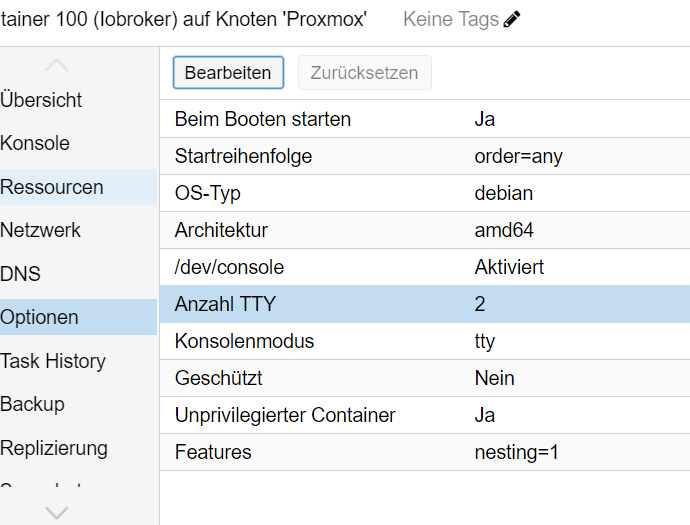Open the Konsole menu entry
Screen dimensions: 690x525
coord(36,143)
